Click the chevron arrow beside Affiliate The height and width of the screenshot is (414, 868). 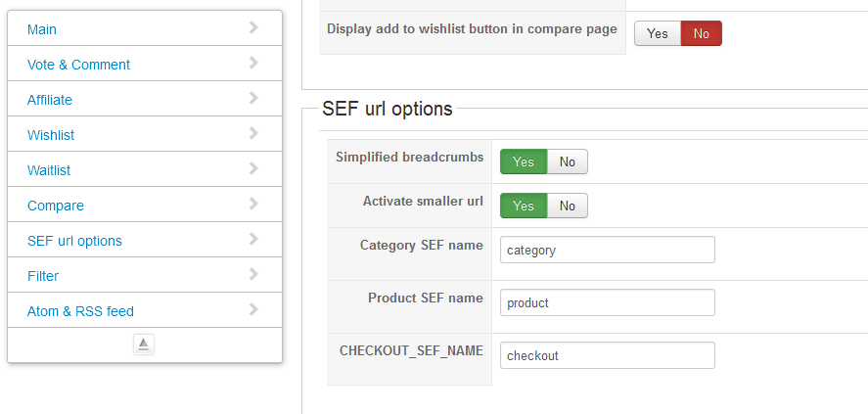253,99
